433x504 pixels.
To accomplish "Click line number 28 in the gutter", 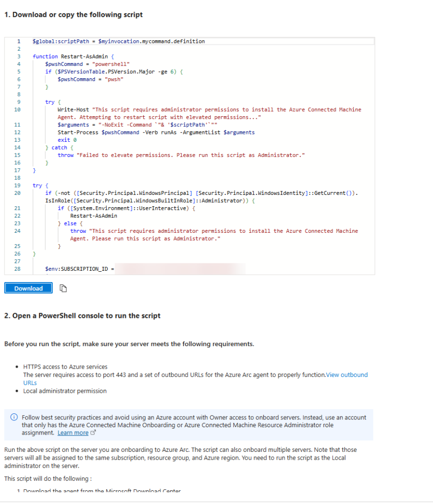I will [17, 269].
